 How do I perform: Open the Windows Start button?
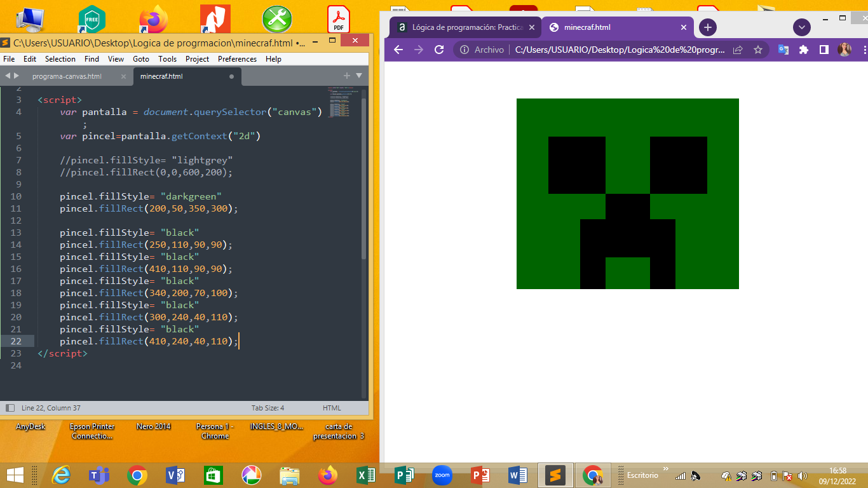click(x=15, y=475)
